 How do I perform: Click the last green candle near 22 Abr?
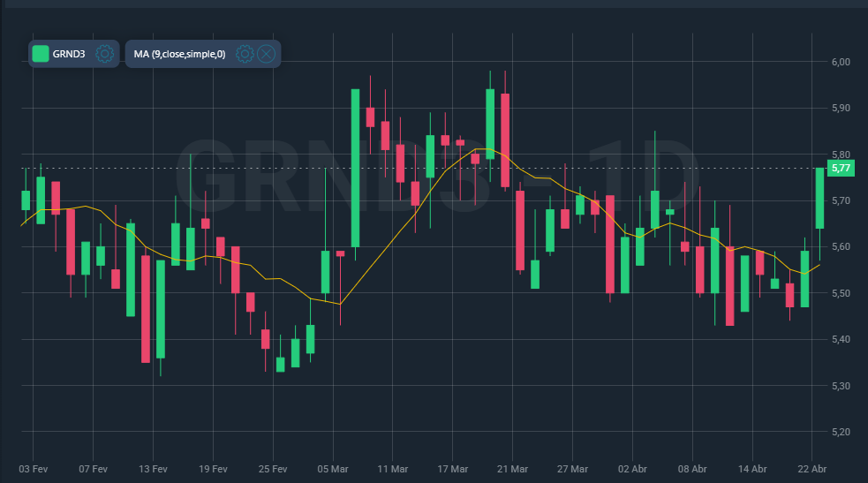(819, 198)
